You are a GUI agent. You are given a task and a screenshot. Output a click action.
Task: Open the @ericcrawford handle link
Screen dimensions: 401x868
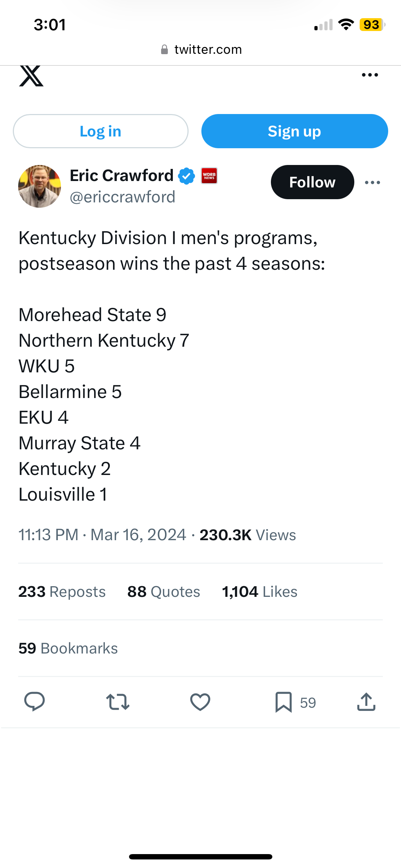pyautogui.click(x=123, y=197)
